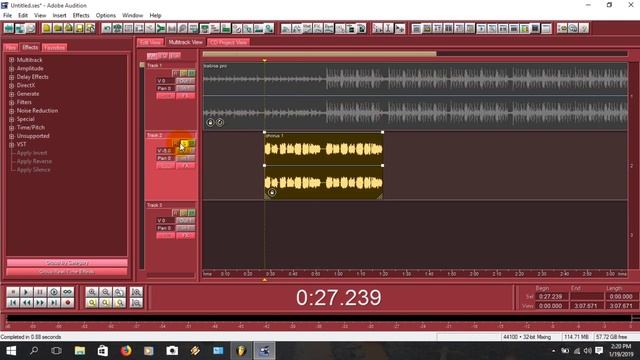Toggle Play Looped infinity button
The height and width of the screenshot is (360, 640).
click(68, 292)
